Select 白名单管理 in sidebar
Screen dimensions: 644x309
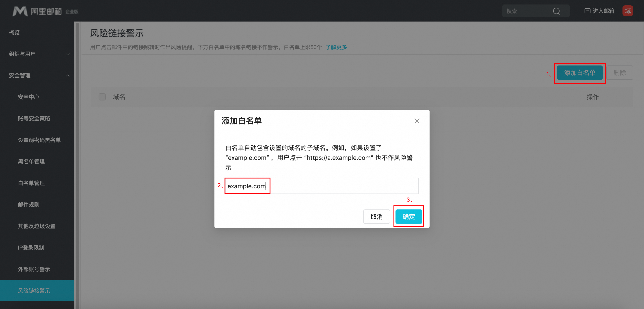coord(31,183)
